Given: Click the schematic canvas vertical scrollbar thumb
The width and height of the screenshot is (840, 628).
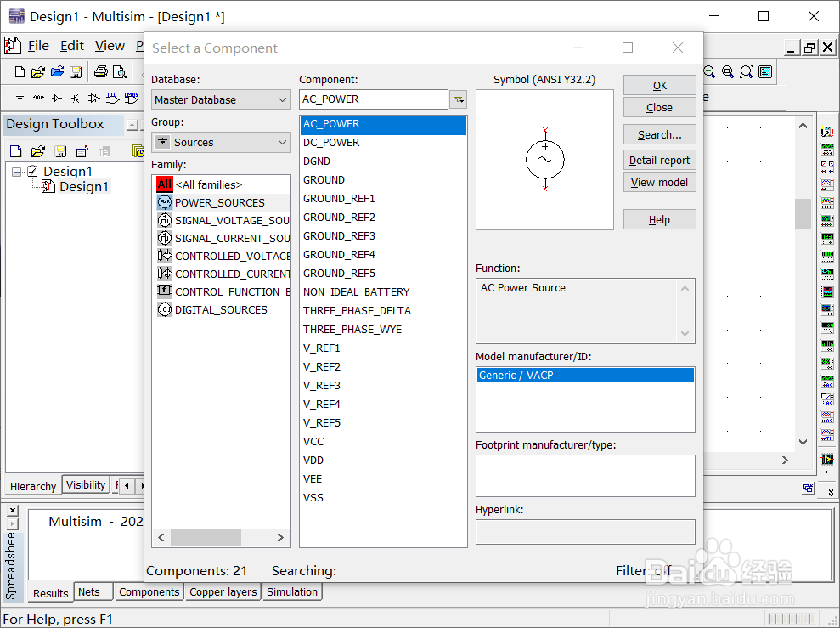Looking at the screenshot, I should 803,213.
